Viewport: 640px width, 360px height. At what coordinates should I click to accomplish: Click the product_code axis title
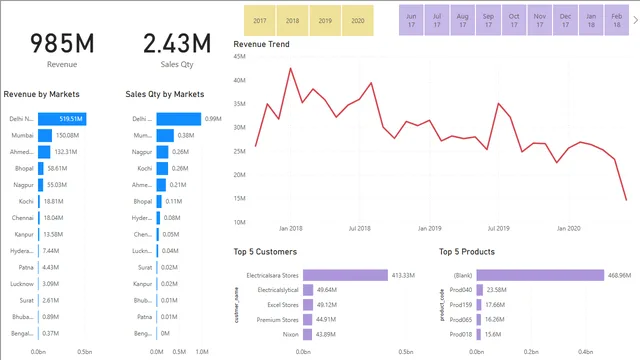tap(442, 305)
